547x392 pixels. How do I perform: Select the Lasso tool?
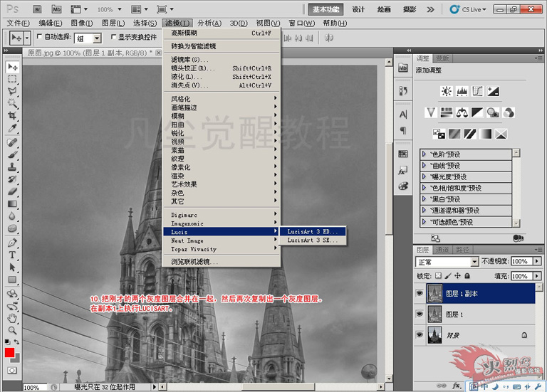[x=13, y=91]
